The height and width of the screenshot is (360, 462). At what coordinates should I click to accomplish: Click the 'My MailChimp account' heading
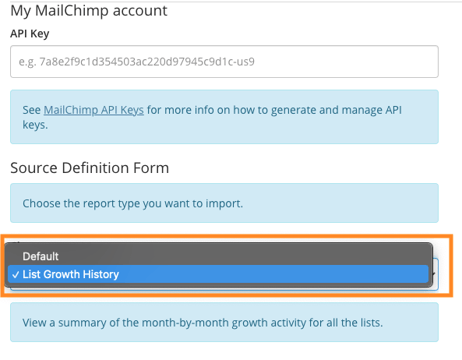pos(89,11)
